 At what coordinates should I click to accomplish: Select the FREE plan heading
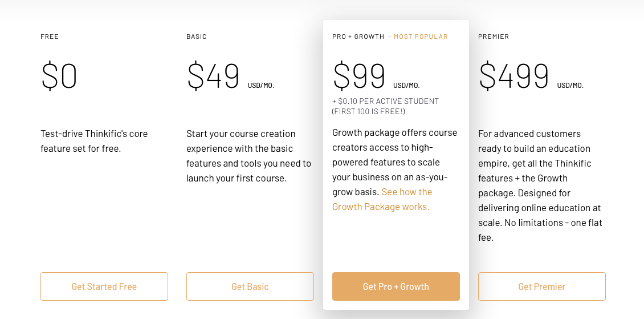coord(50,37)
